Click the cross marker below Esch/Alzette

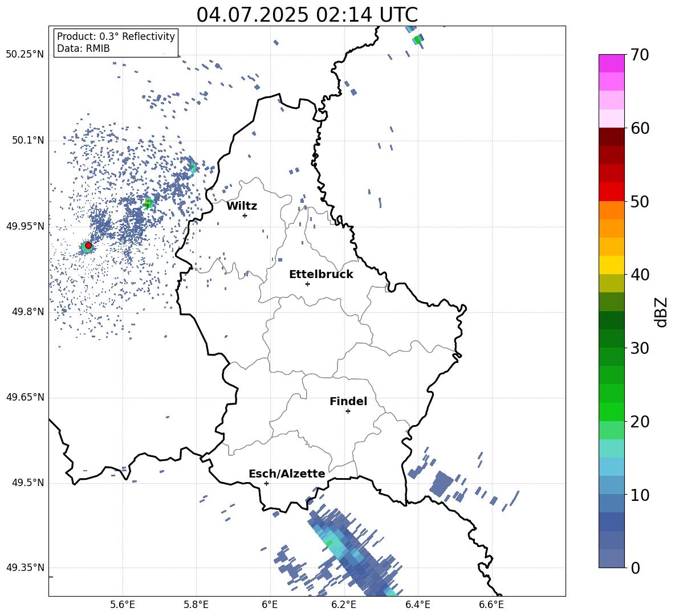(x=266, y=483)
